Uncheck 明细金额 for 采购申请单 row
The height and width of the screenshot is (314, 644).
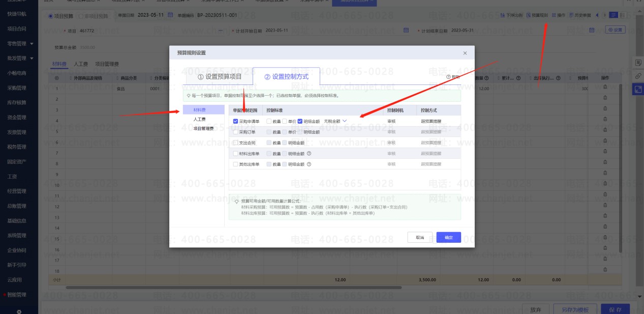click(300, 121)
